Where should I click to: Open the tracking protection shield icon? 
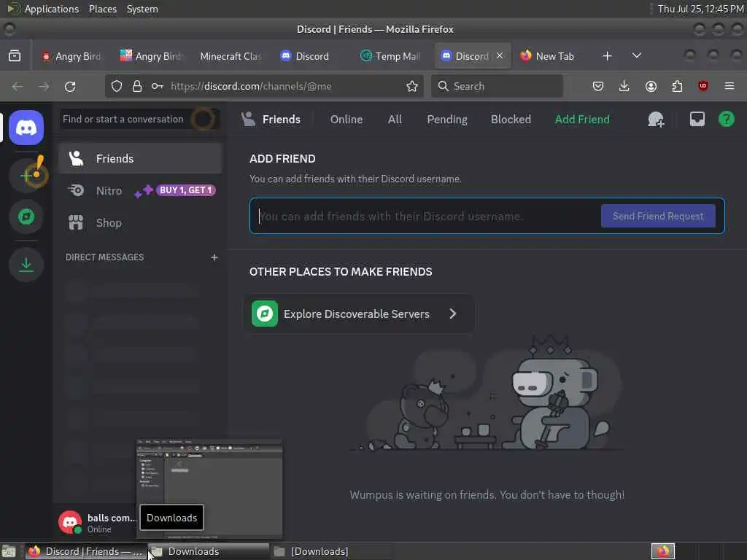tap(117, 86)
